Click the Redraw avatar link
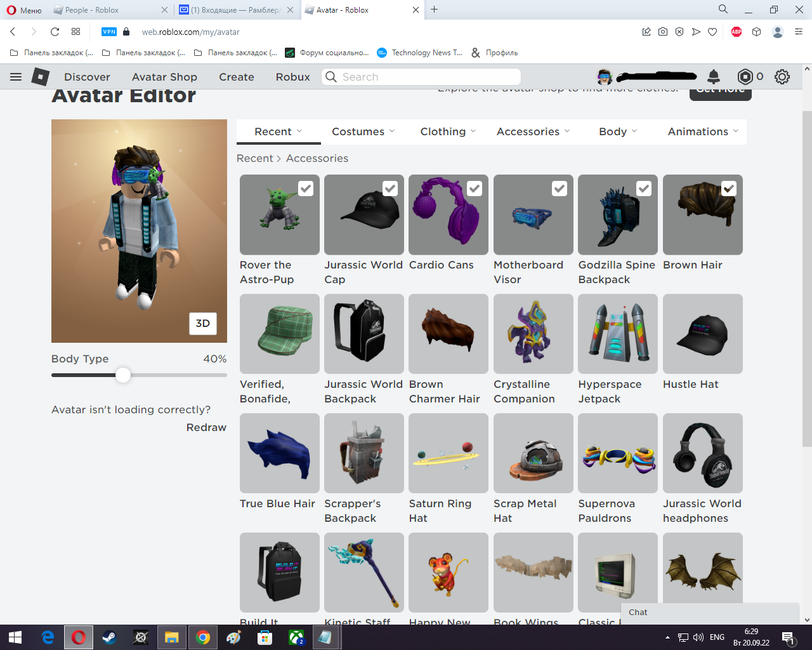 pyautogui.click(x=206, y=427)
